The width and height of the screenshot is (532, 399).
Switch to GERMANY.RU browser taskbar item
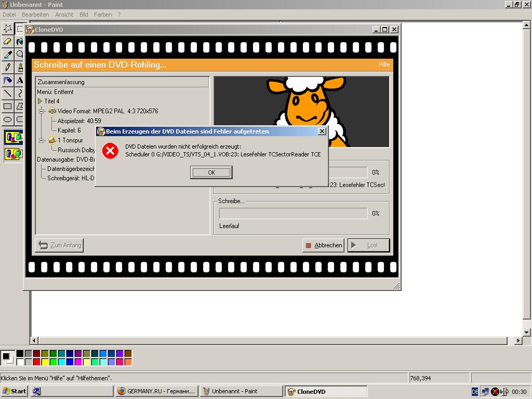tap(156, 391)
